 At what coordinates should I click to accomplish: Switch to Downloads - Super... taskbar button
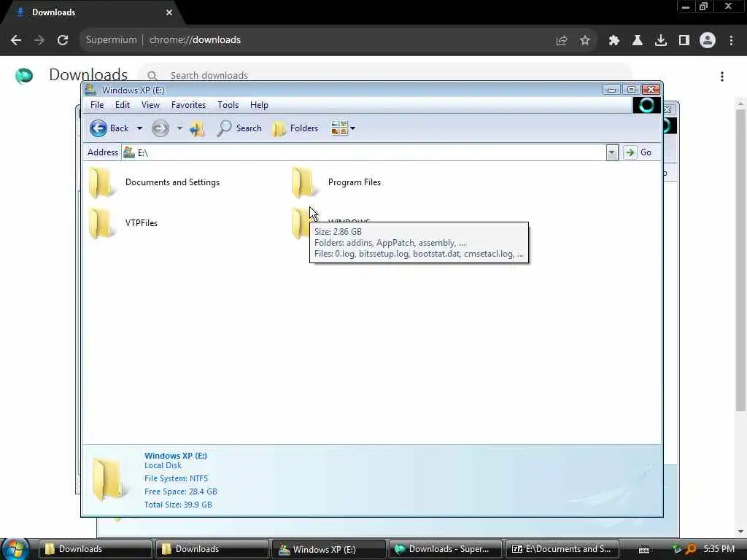pos(445,549)
